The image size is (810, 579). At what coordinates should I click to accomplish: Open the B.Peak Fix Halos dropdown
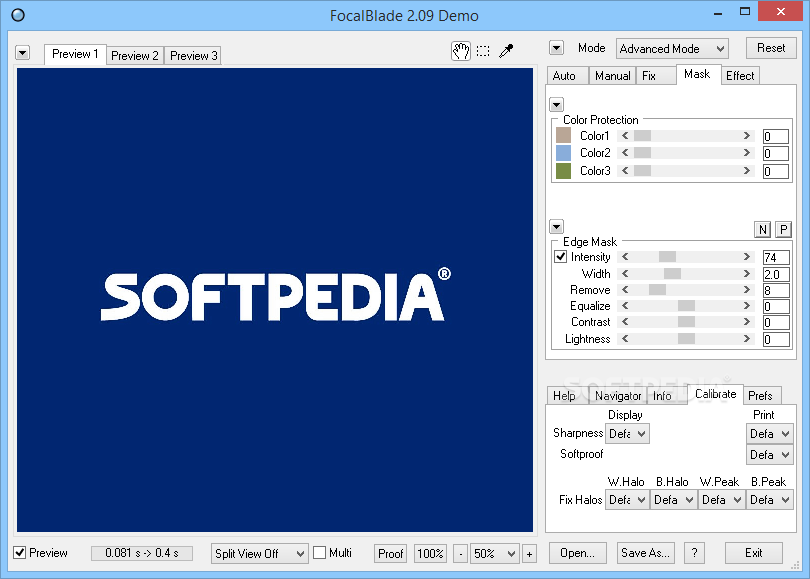(770, 499)
